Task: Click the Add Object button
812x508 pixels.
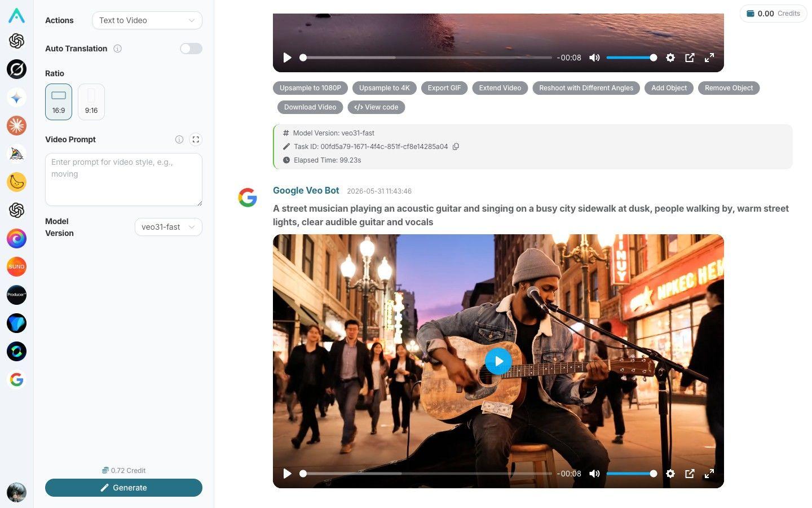Action: click(669, 88)
